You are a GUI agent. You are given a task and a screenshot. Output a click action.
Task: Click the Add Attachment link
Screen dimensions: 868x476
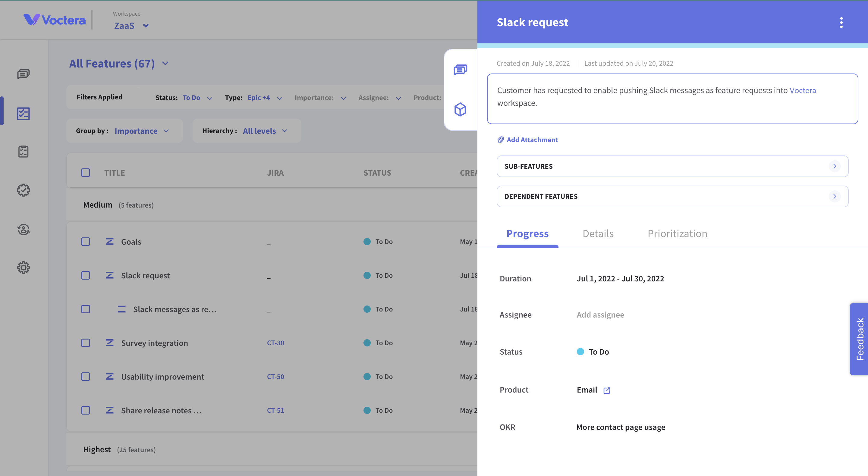tap(528, 140)
